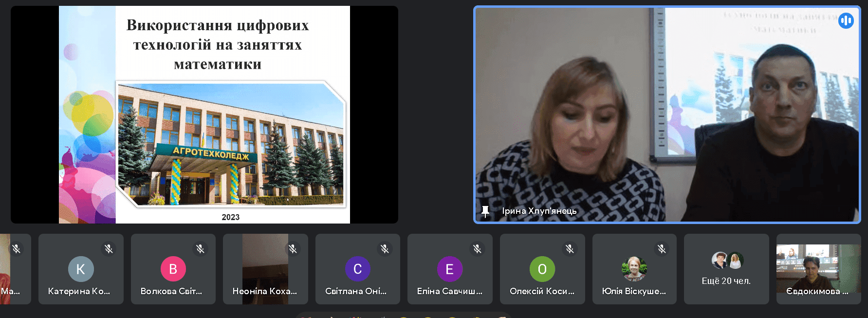This screenshot has width=868, height=318.
Task: Click the green O avatar of Олексій Коси...
Action: pyautogui.click(x=542, y=269)
